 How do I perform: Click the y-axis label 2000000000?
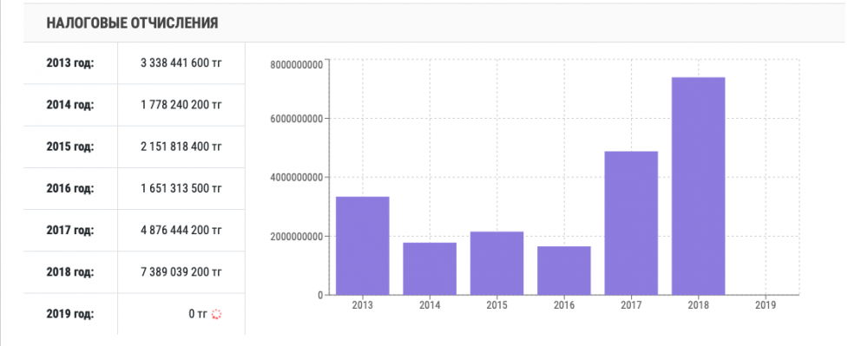point(296,237)
